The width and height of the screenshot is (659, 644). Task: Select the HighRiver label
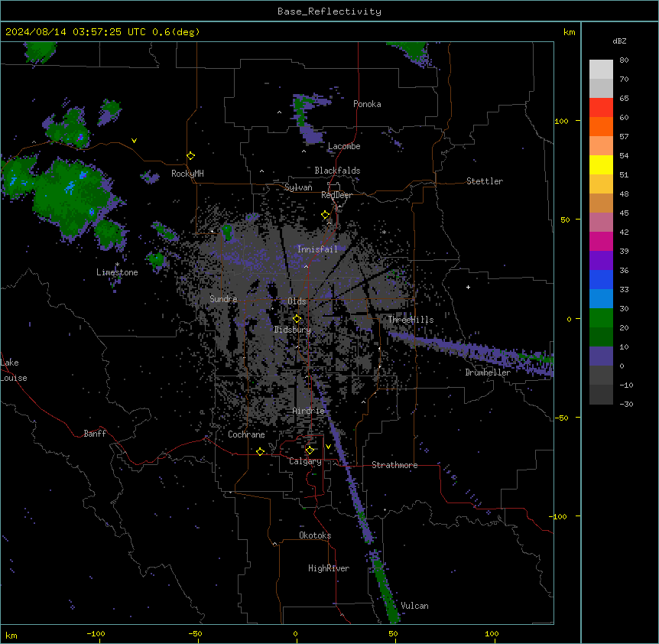(329, 568)
